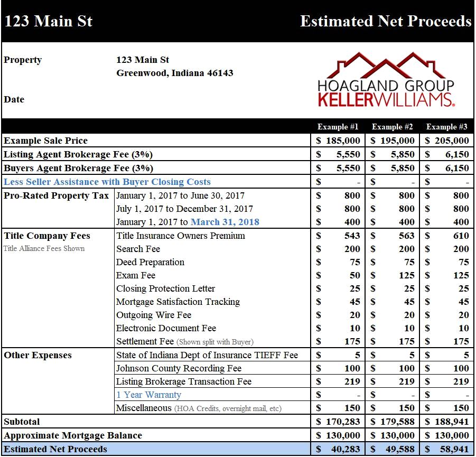Click the Exam Fee value 50
This screenshot has height=457, width=476.
click(338, 275)
